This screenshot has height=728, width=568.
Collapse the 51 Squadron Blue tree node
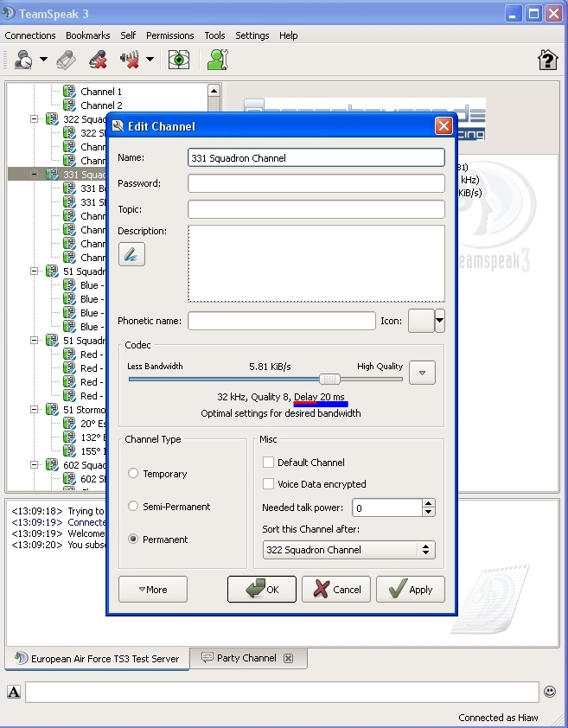34,271
